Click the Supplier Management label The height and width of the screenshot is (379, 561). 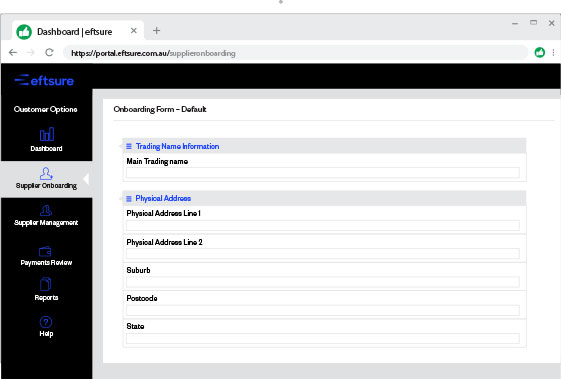tap(46, 223)
